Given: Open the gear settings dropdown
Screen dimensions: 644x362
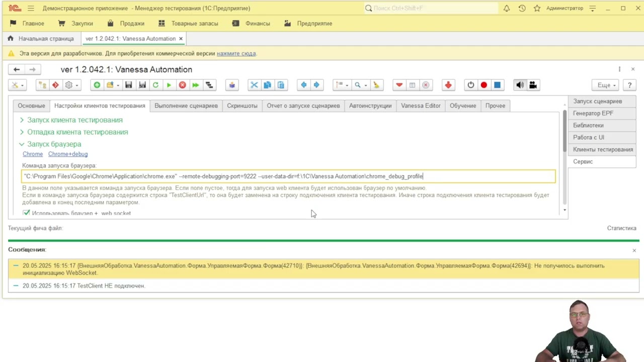Looking at the screenshot, I should tap(72, 85).
